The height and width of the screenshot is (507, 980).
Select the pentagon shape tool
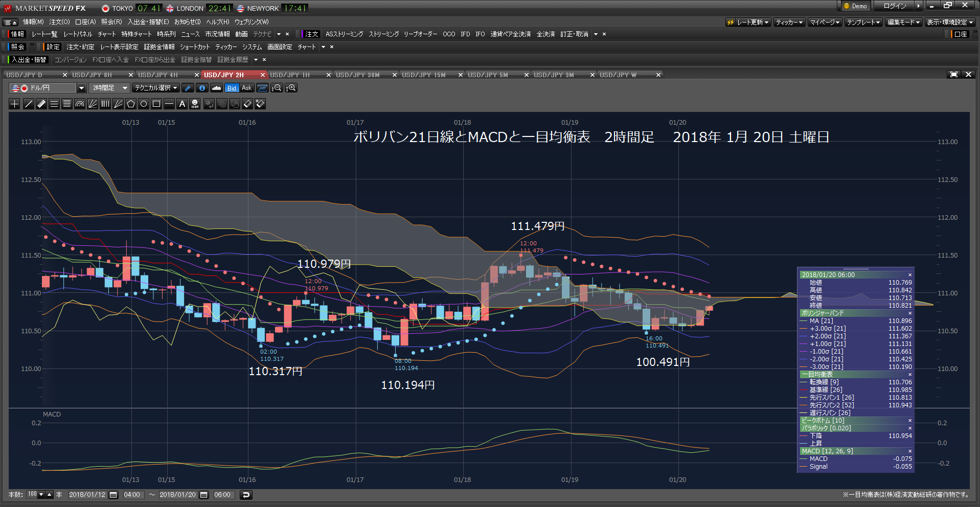(x=131, y=104)
